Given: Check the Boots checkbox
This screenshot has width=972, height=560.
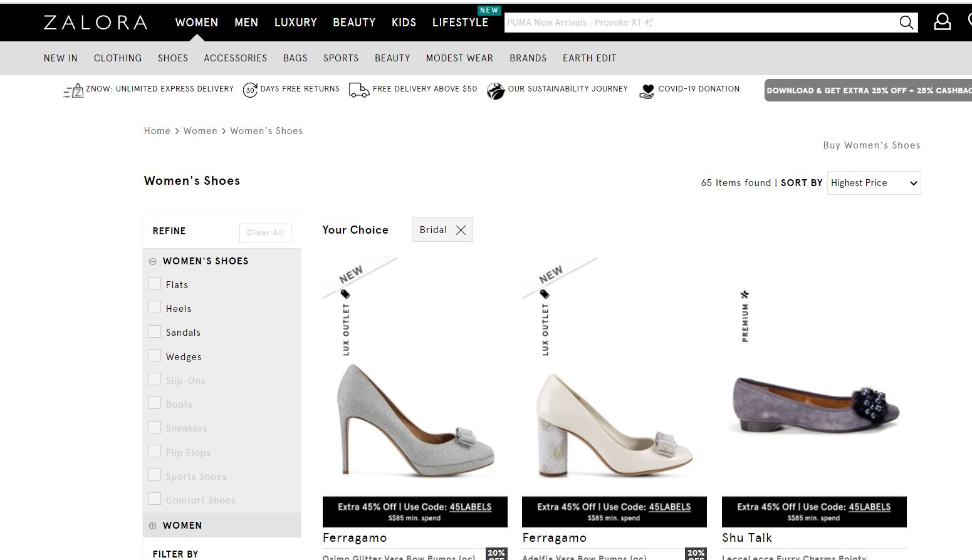Looking at the screenshot, I should pos(155,403).
